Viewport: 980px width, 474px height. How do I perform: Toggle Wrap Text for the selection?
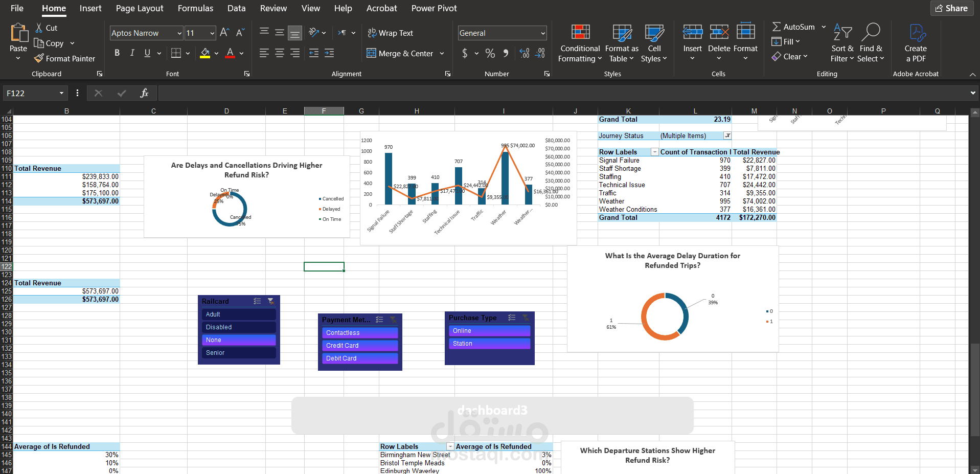(x=390, y=33)
